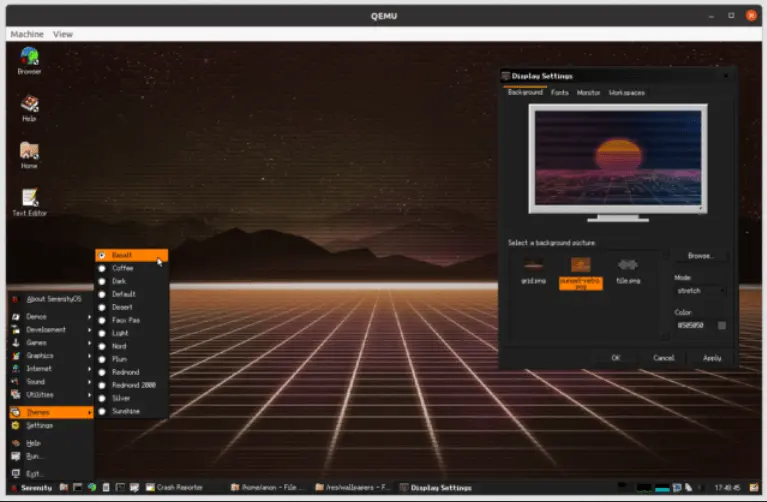767x502 pixels.
Task: Open the Home folder desktop icon
Action: pyautogui.click(x=30, y=152)
